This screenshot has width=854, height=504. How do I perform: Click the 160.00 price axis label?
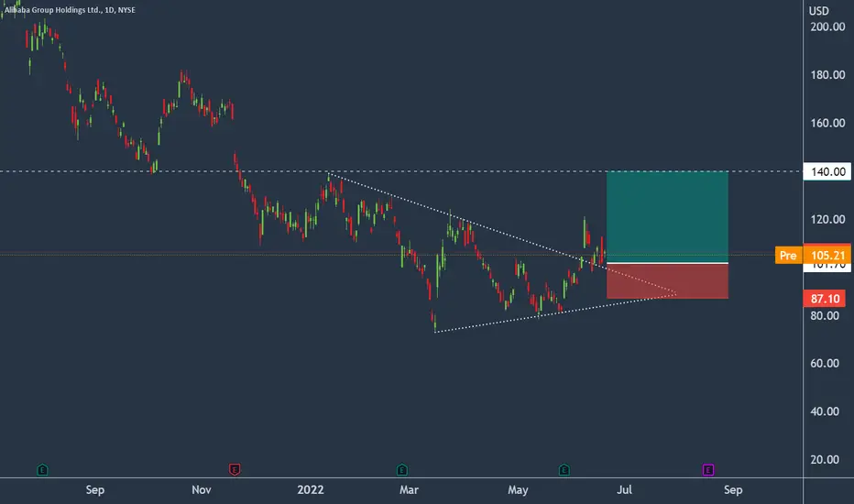(x=827, y=123)
